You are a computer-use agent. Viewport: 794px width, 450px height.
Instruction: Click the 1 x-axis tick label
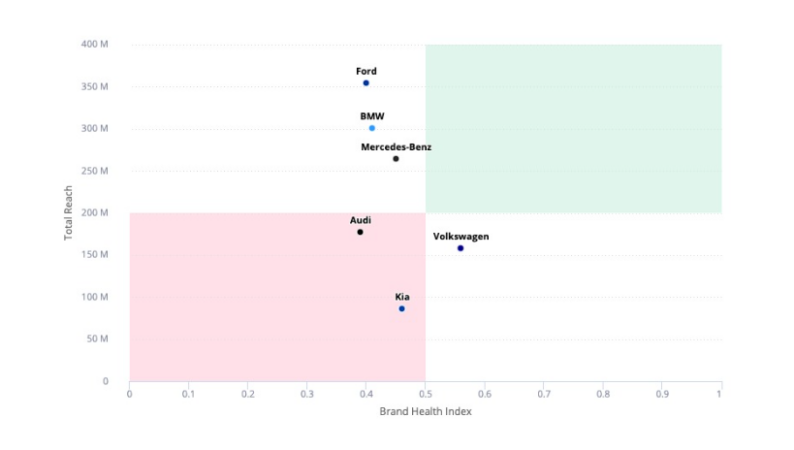tap(720, 395)
